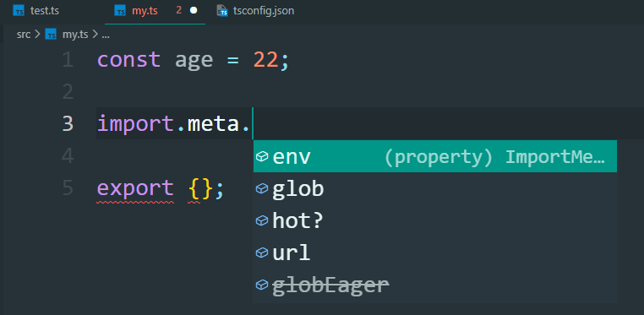The image size is (644, 315).
Task: Click the TypeScript icon on test.ts tab
Action: 19,11
